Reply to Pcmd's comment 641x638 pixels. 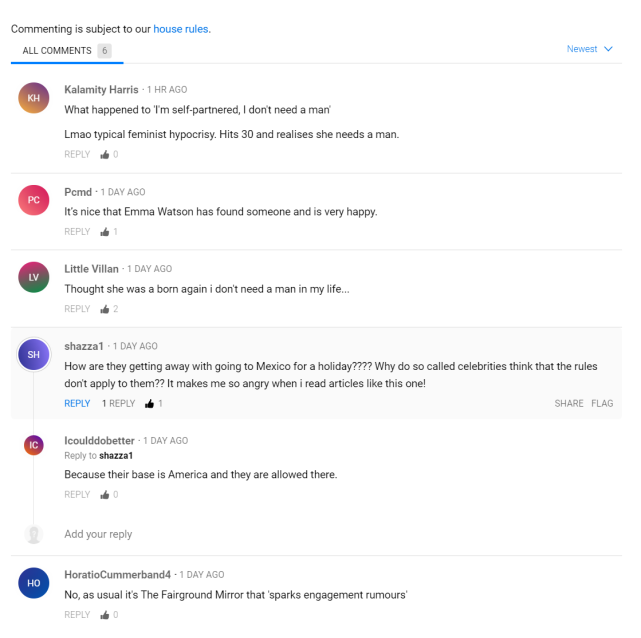click(x=77, y=232)
